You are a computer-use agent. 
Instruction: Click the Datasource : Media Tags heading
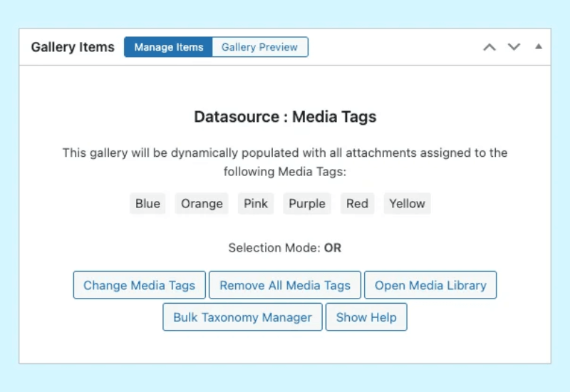click(285, 117)
